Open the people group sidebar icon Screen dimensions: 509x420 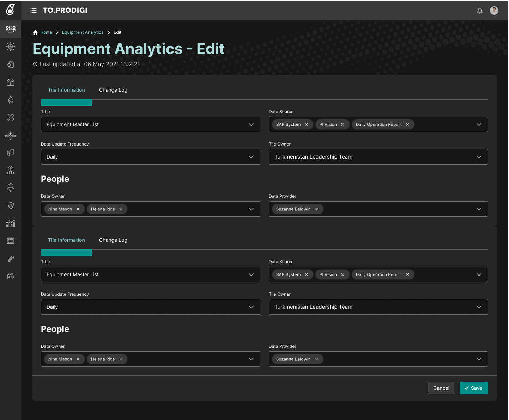pyautogui.click(x=11, y=29)
